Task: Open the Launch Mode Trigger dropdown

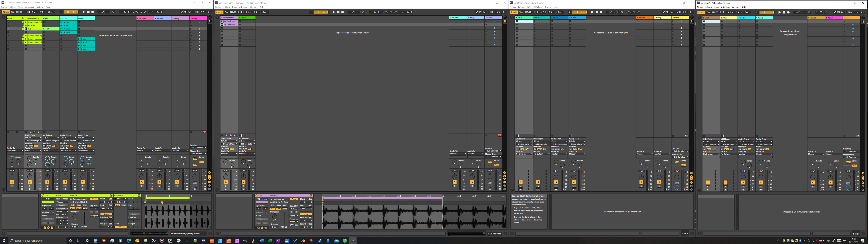Action: tap(62, 202)
